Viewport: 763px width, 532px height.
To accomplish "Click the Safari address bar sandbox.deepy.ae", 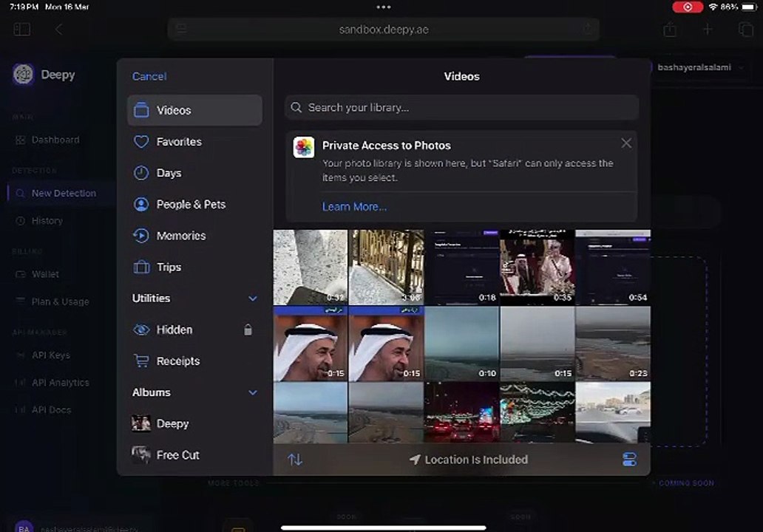I will coord(384,30).
